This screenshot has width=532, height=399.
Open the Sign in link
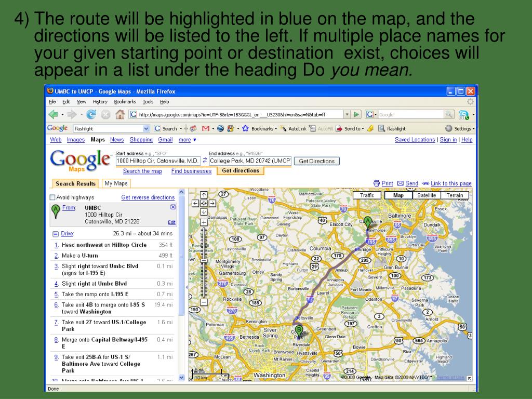click(448, 139)
